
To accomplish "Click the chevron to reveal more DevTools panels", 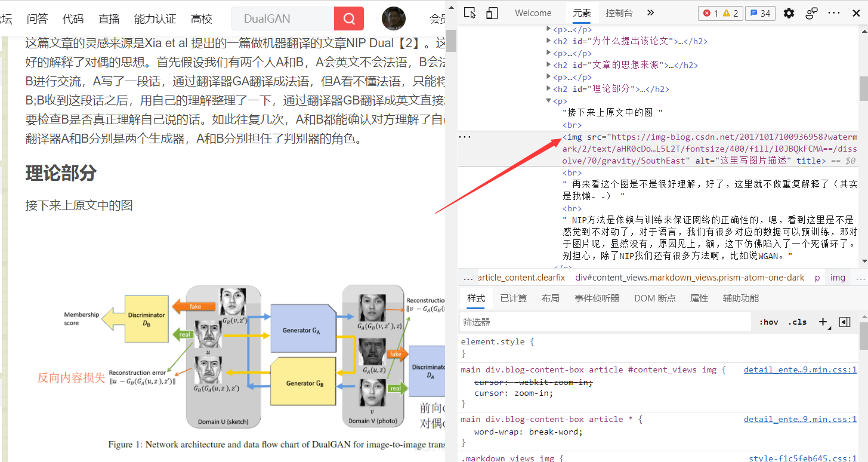I will tap(650, 13).
